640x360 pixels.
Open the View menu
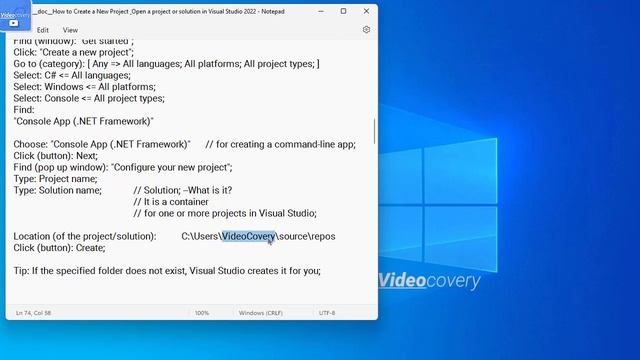[x=70, y=30]
